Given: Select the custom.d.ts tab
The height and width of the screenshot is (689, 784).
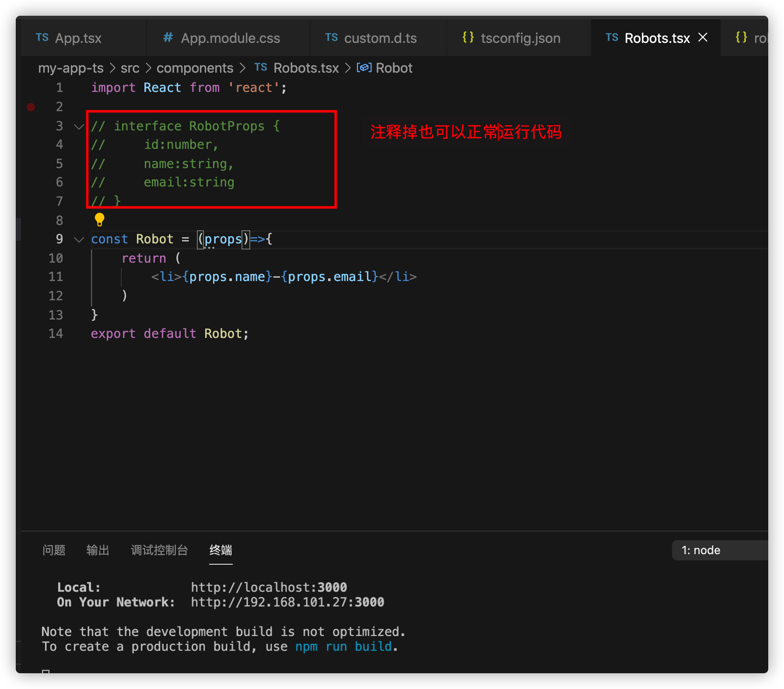Looking at the screenshot, I should click(378, 38).
